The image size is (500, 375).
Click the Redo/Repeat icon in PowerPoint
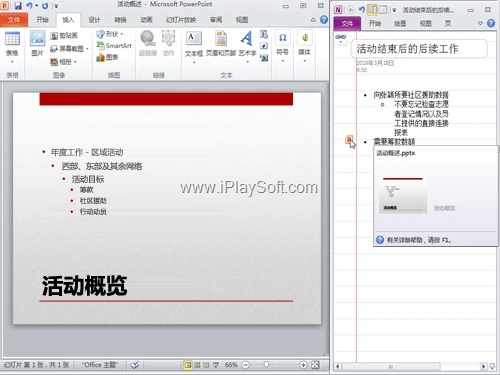45,6
